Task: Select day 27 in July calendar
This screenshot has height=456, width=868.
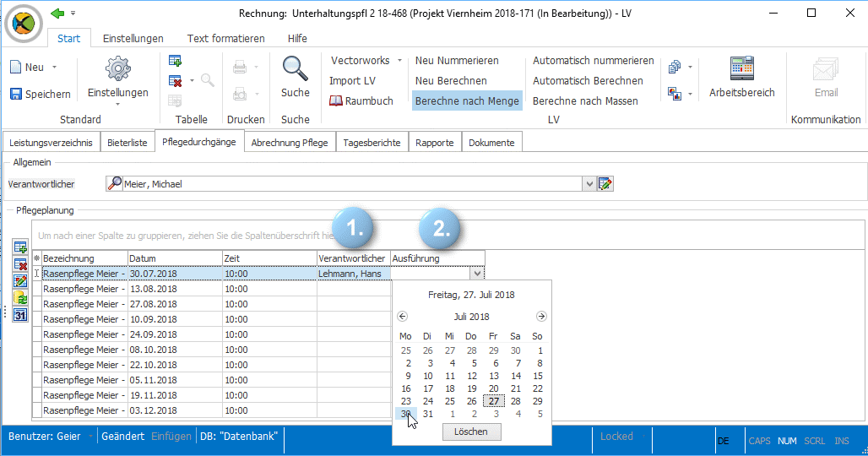Action: [494, 401]
